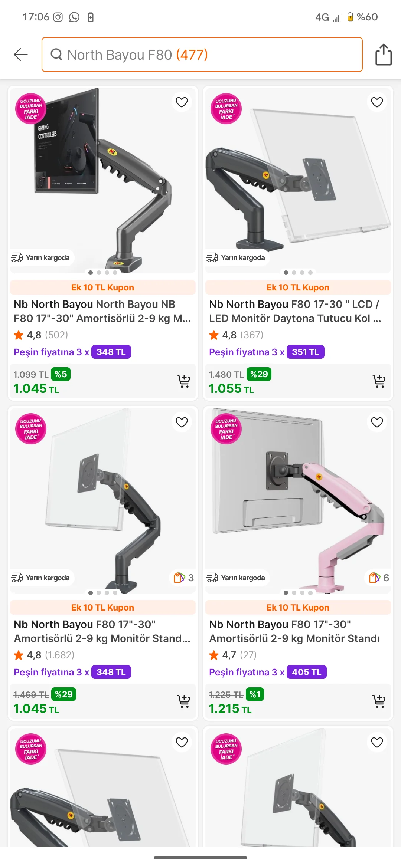The width and height of the screenshot is (401, 868).
Task: Favorite the 1.682-review monitor stand product
Action: point(182,422)
